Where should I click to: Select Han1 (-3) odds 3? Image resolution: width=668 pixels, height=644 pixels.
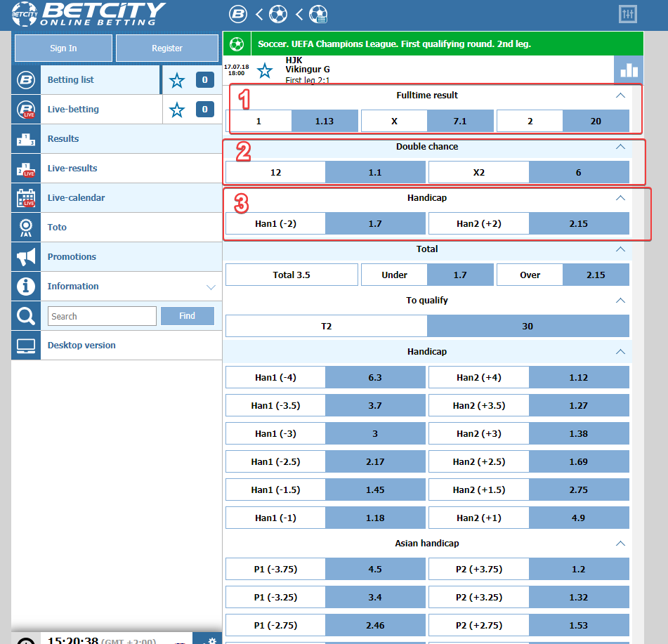(375, 433)
